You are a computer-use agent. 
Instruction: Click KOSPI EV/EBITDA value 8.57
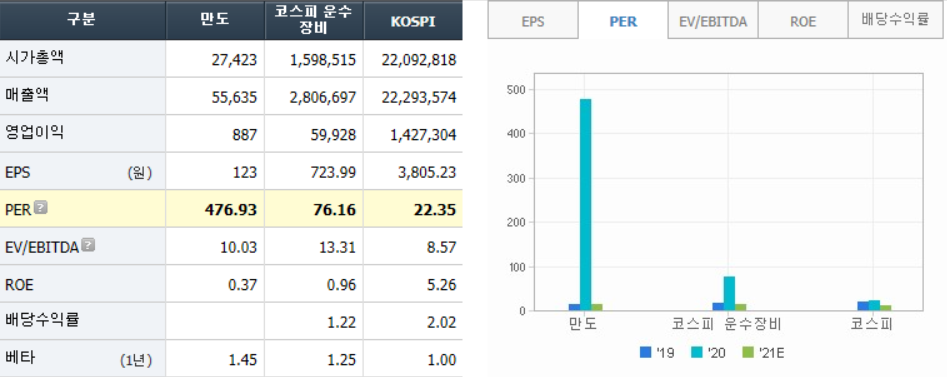(x=441, y=248)
